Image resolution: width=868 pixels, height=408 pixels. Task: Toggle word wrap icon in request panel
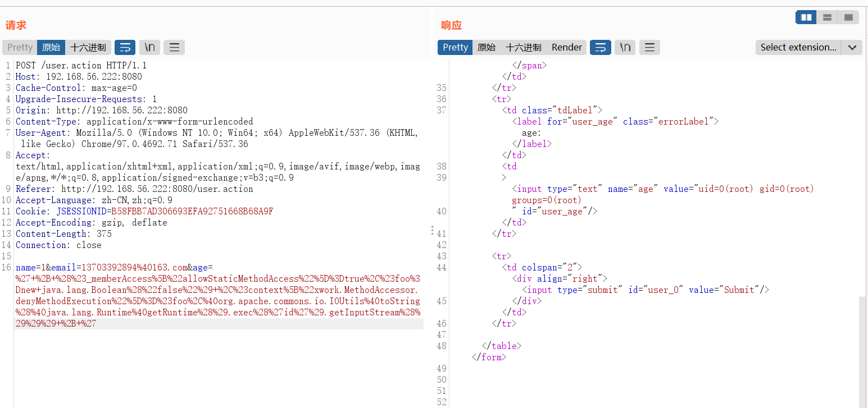click(125, 47)
